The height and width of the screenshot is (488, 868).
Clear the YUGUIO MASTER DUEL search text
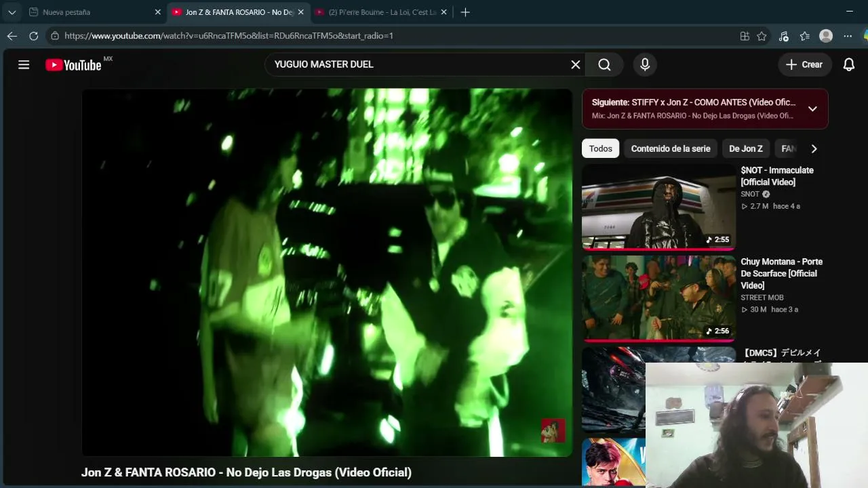[576, 64]
